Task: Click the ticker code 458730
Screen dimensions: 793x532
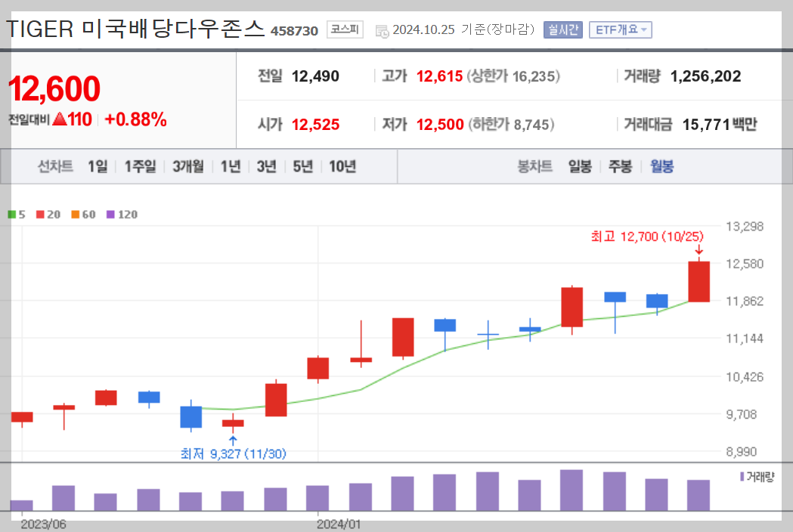Action: tap(294, 31)
